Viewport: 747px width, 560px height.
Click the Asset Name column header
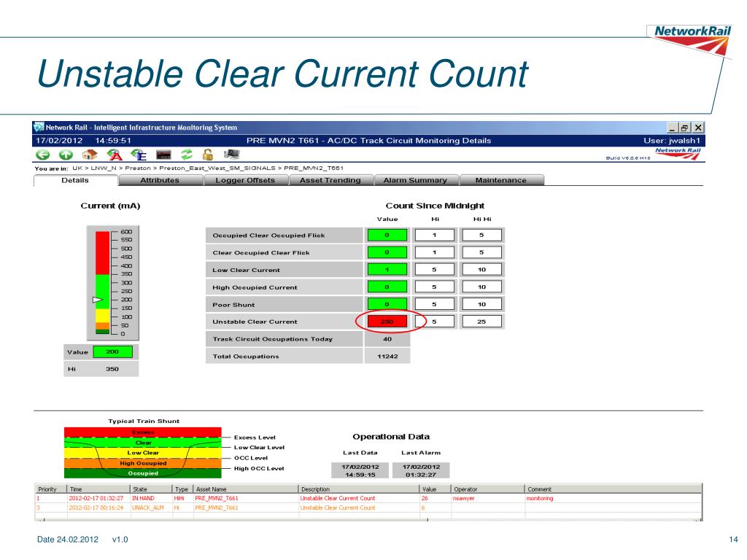click(245, 489)
